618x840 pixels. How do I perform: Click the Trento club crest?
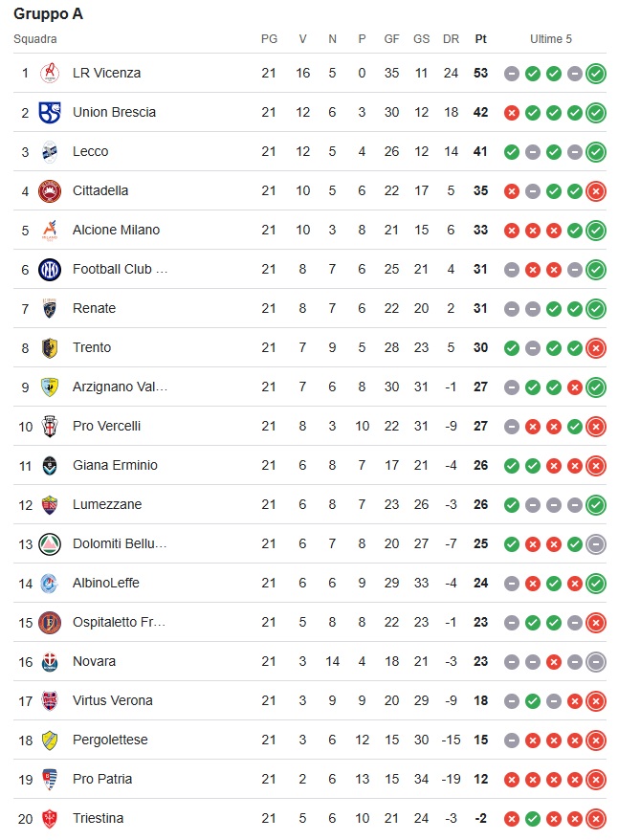[x=50, y=347]
